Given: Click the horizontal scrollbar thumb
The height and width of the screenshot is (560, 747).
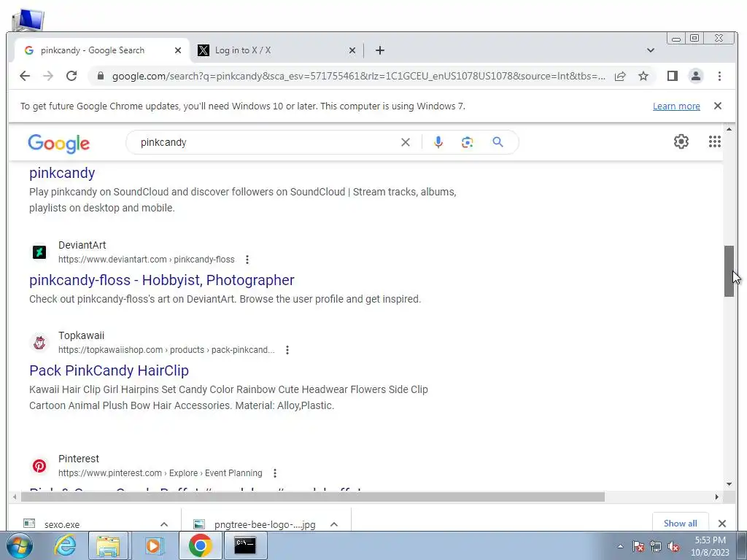Looking at the screenshot, I should click(312, 497).
